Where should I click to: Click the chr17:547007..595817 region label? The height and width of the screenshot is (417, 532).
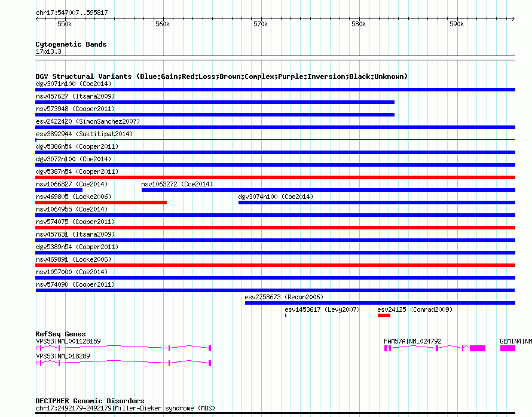[72, 13]
